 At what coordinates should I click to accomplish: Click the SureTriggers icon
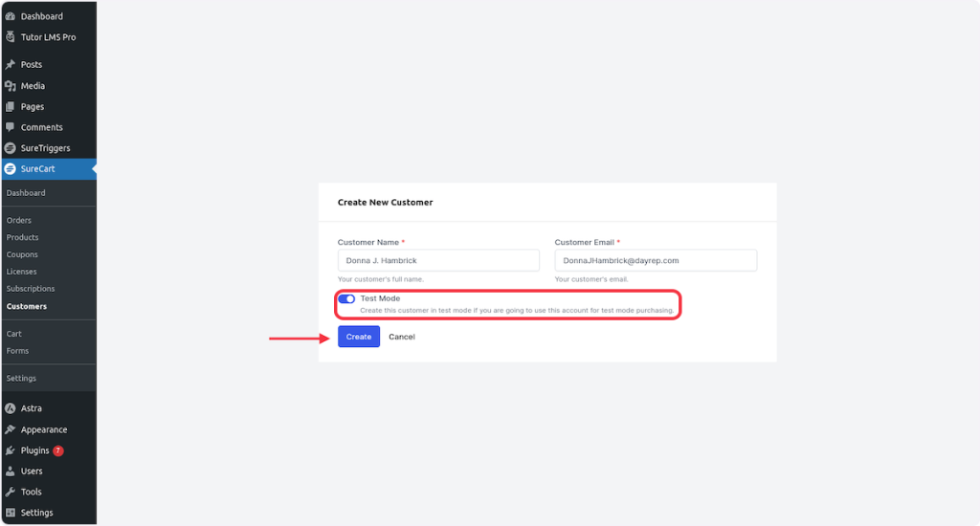[x=10, y=148]
